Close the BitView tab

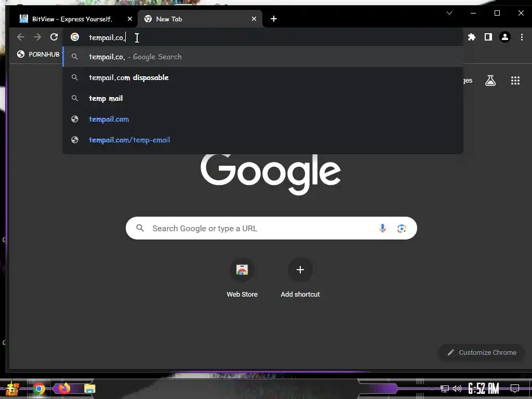pyautogui.click(x=129, y=19)
